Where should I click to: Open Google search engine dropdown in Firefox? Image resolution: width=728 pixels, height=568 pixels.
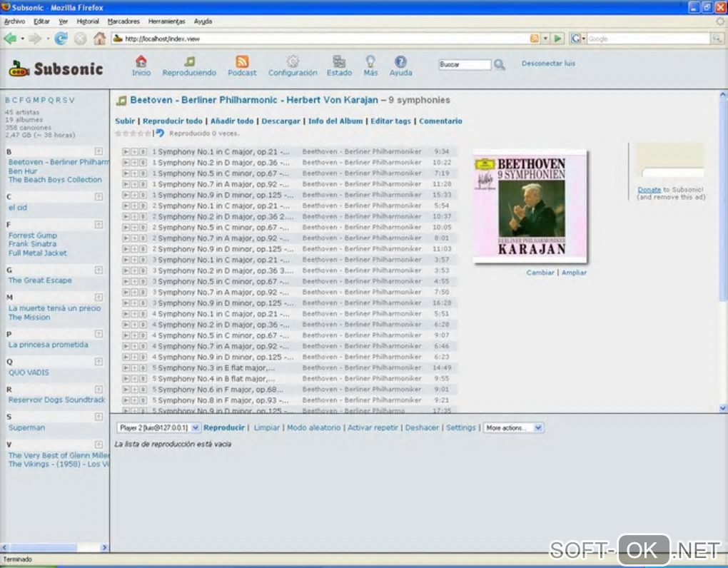[x=578, y=39]
